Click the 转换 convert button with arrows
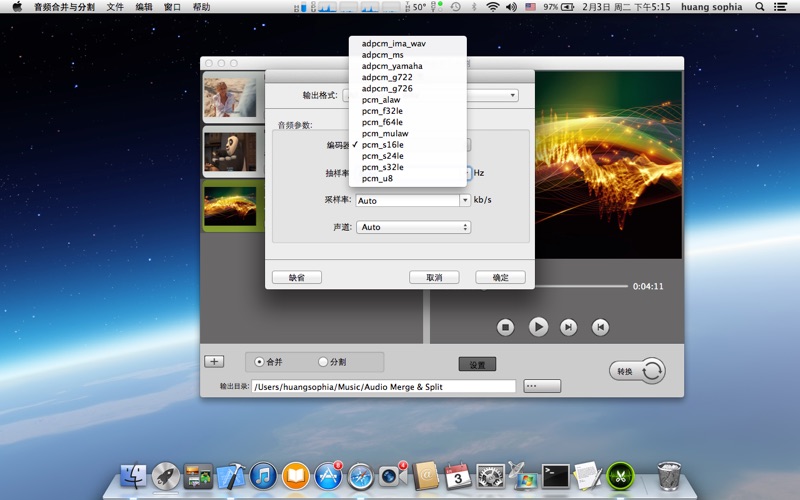This screenshot has width=800, height=500. [x=637, y=371]
